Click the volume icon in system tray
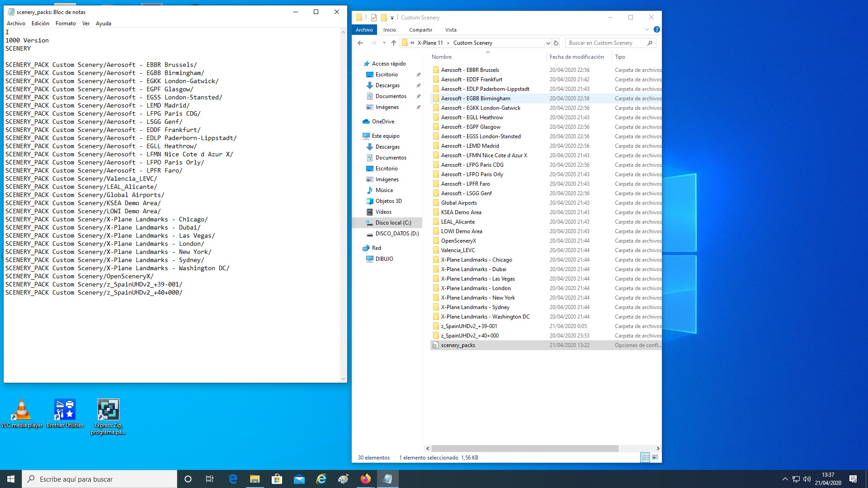Image resolution: width=868 pixels, height=488 pixels. click(x=807, y=479)
